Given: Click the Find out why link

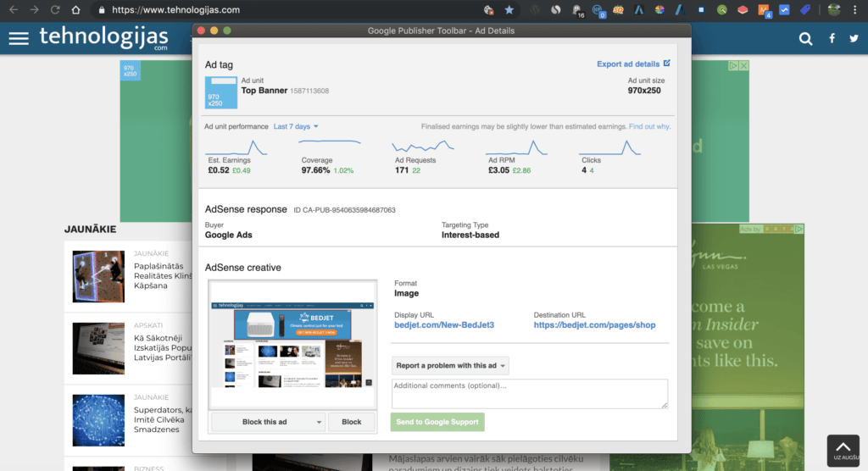Looking at the screenshot, I should pos(649,126).
